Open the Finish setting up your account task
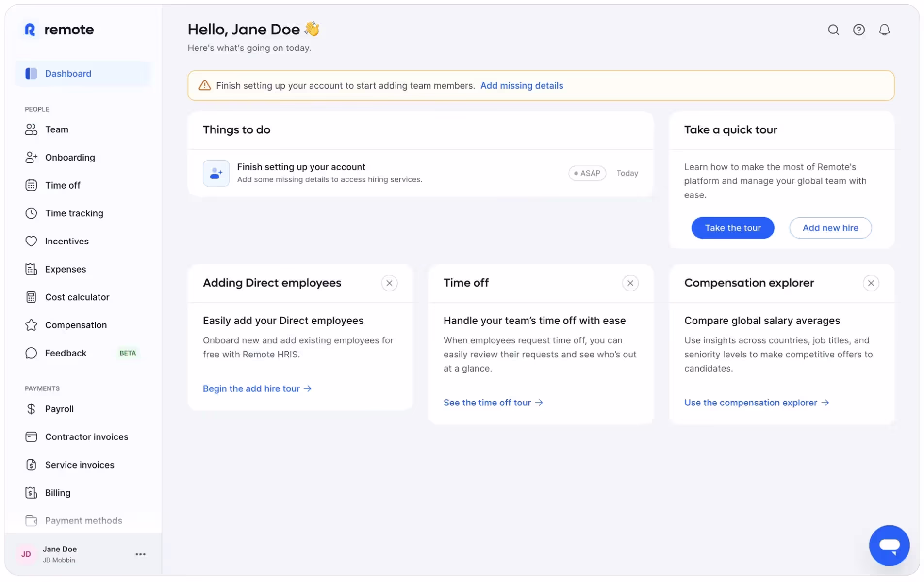The image size is (924, 582). click(x=301, y=167)
